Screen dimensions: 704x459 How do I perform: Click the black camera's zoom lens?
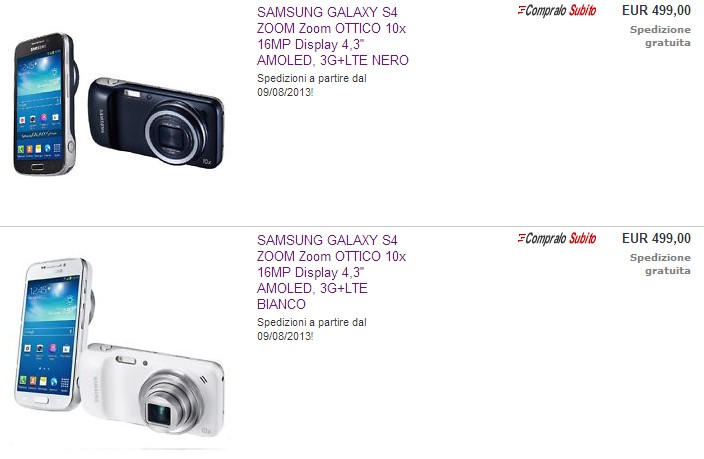pyautogui.click(x=171, y=134)
